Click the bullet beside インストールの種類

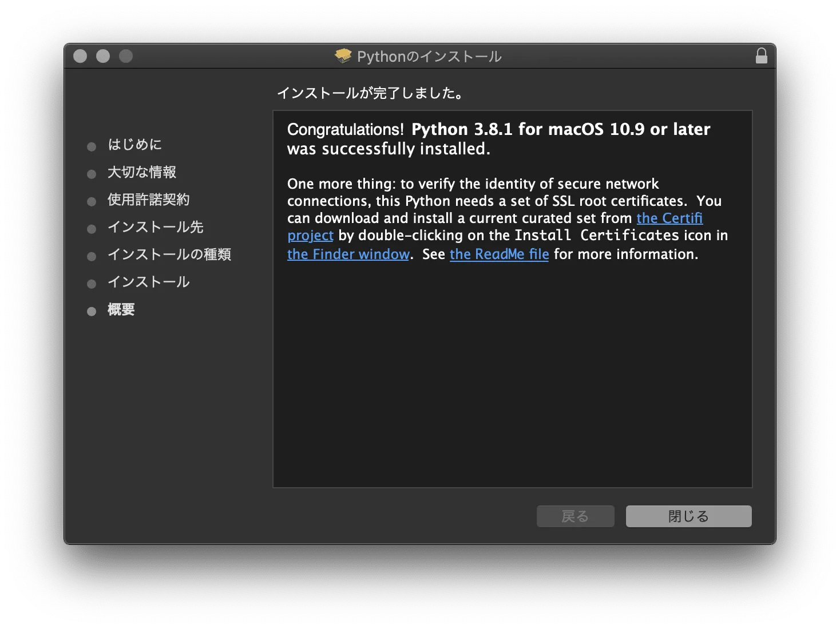pos(92,257)
